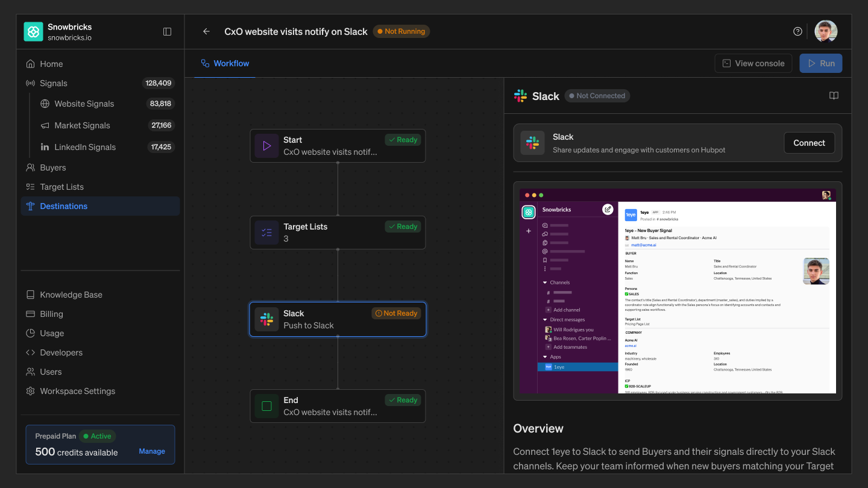Click the Not Running status badge
Screen dimensions: 868x488
tap(401, 31)
